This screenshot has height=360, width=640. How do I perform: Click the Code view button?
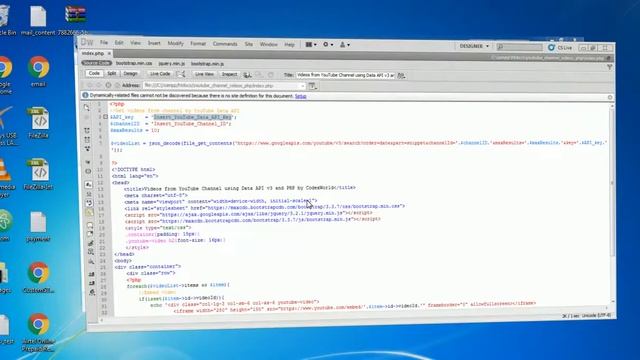coord(94,73)
